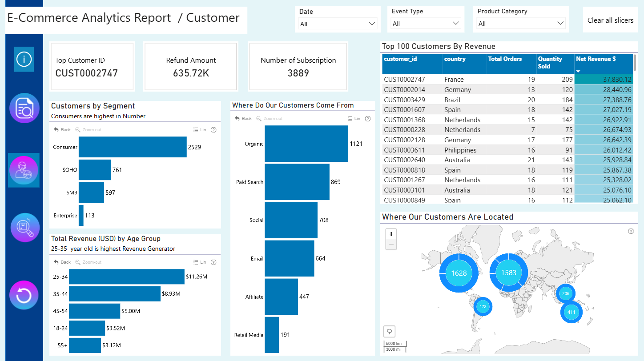
Task: Select the 35-44 age group bar
Action: click(x=115, y=294)
